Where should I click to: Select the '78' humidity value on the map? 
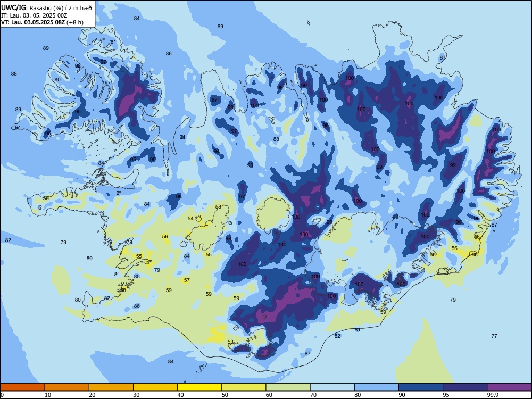point(129,242)
